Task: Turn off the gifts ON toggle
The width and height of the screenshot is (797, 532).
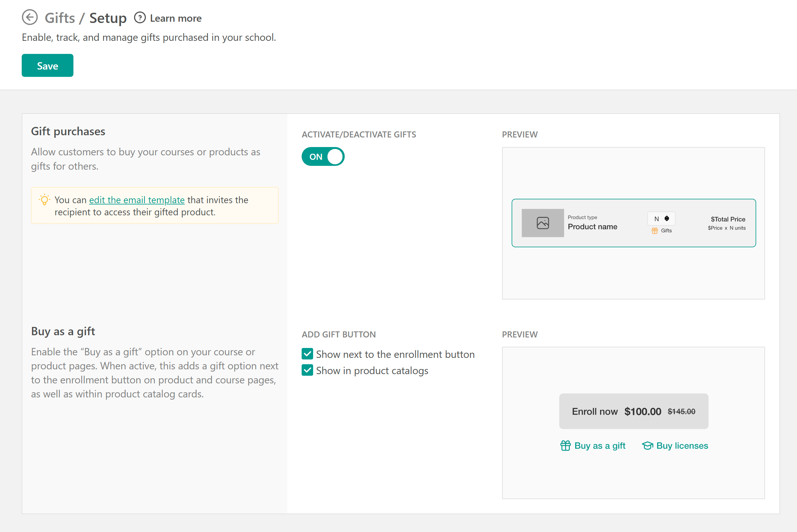Action: pos(323,156)
